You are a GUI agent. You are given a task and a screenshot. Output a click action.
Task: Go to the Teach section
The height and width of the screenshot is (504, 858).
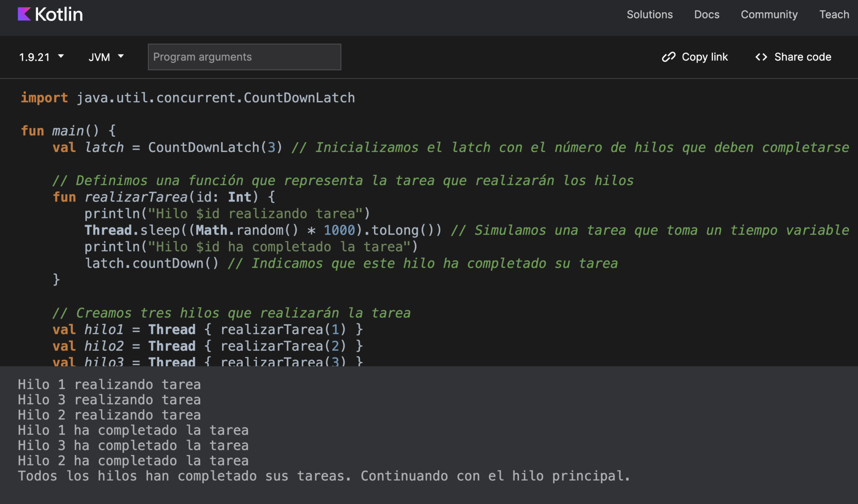[x=834, y=15]
